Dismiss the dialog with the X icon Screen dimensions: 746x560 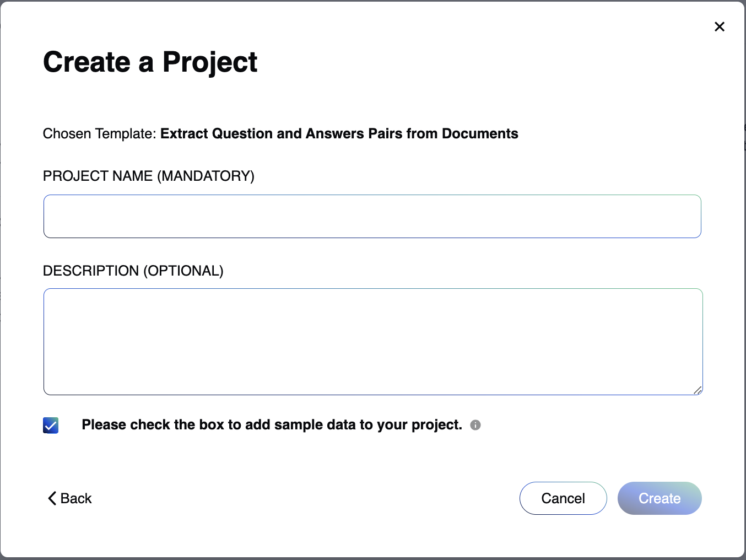point(719,26)
